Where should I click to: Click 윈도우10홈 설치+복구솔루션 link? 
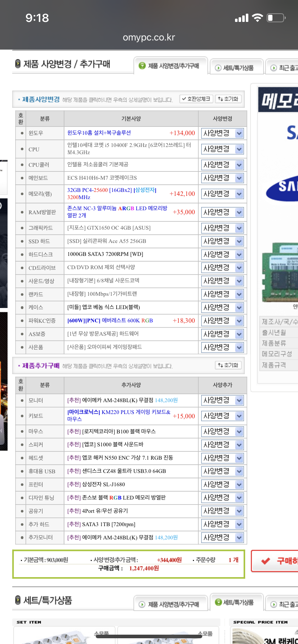[99, 133]
